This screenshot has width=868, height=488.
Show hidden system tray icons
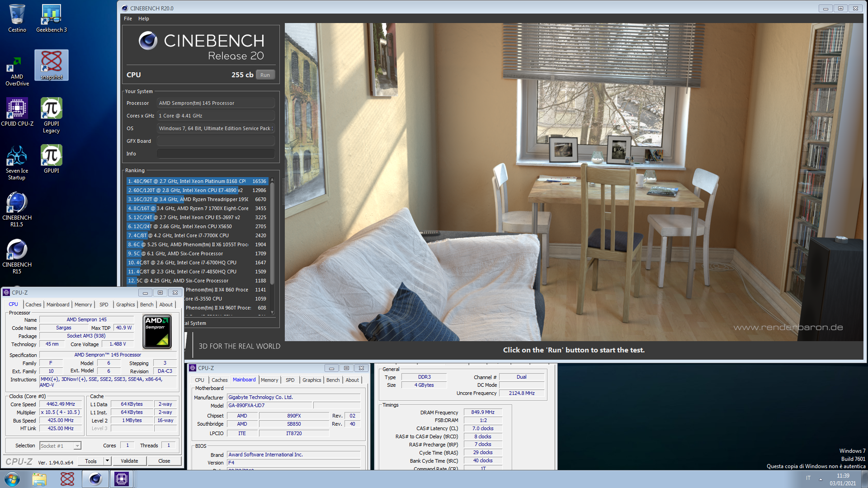coord(821,479)
